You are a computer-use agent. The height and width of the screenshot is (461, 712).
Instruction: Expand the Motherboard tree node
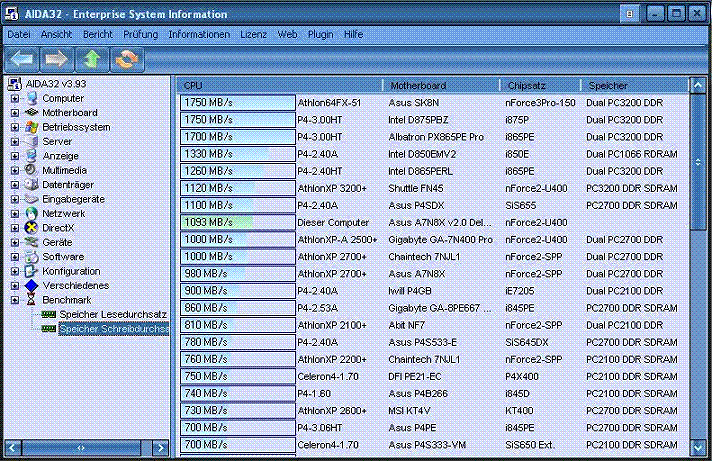[x=15, y=113]
